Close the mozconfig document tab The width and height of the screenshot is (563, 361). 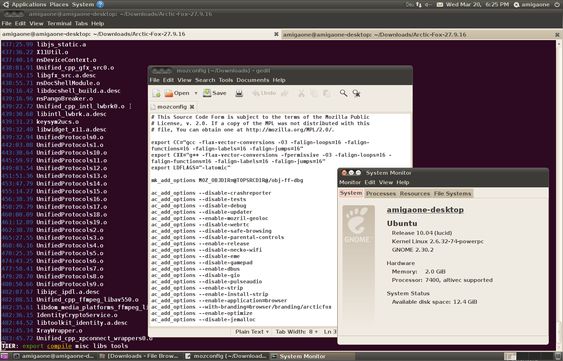tap(192, 107)
